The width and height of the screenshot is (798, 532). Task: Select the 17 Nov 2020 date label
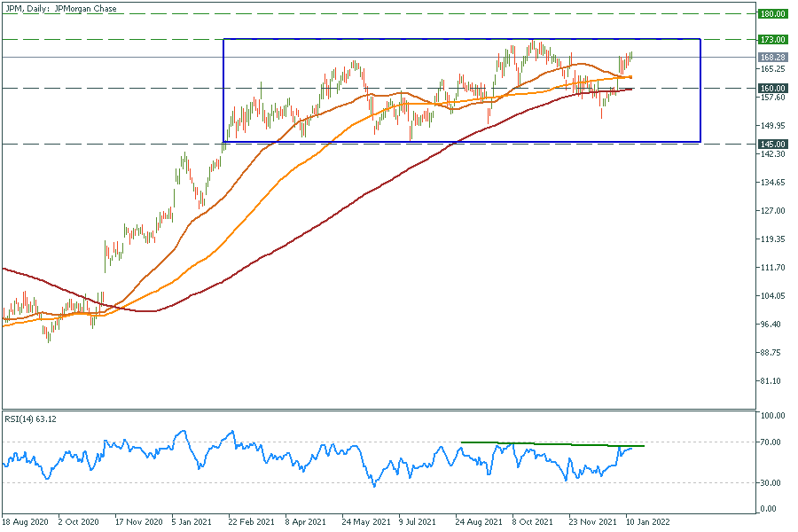[140, 523]
